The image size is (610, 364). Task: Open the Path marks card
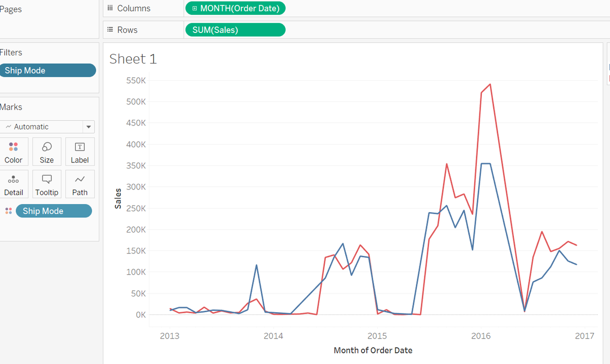[x=80, y=184]
